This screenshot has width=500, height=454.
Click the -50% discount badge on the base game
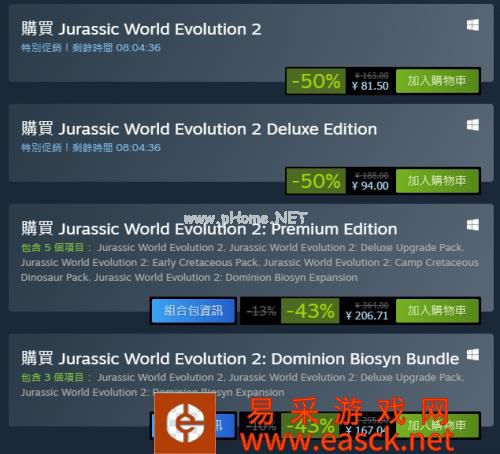tap(316, 81)
